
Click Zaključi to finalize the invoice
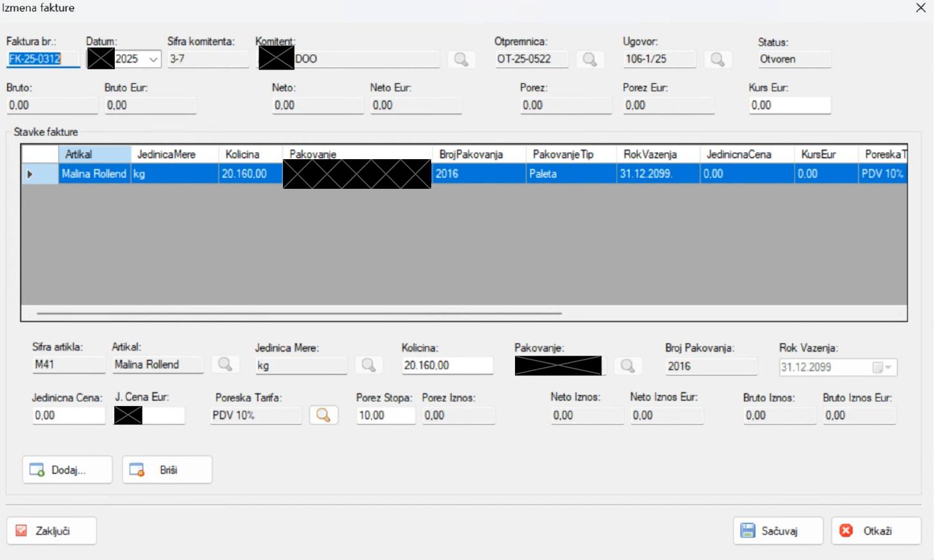[52, 531]
